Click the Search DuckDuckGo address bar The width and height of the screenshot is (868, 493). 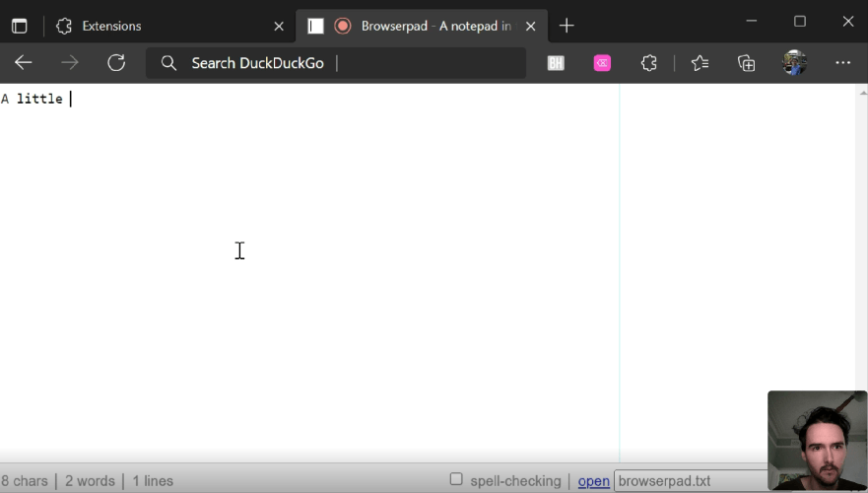[335, 63]
